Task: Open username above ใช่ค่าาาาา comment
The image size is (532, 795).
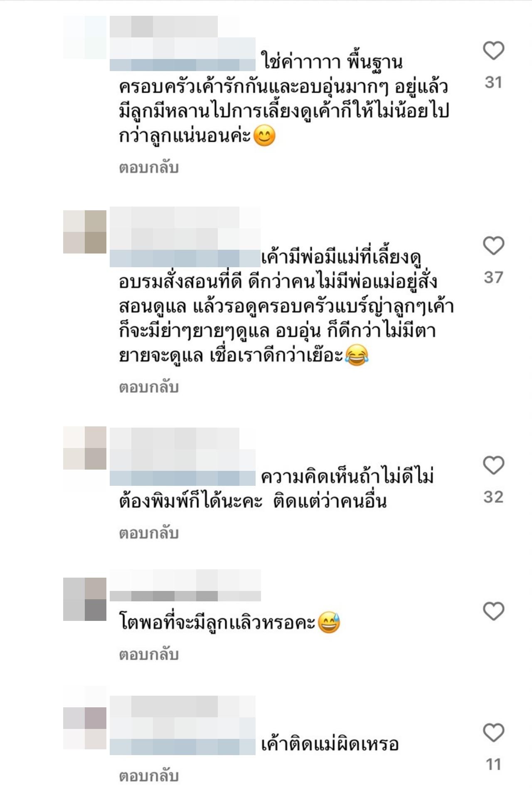Action: click(x=183, y=43)
